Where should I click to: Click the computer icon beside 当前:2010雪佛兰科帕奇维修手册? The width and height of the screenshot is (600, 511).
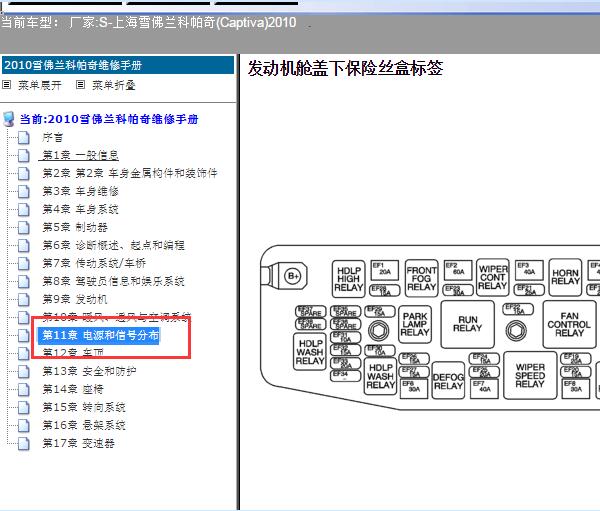pyautogui.click(x=9, y=119)
